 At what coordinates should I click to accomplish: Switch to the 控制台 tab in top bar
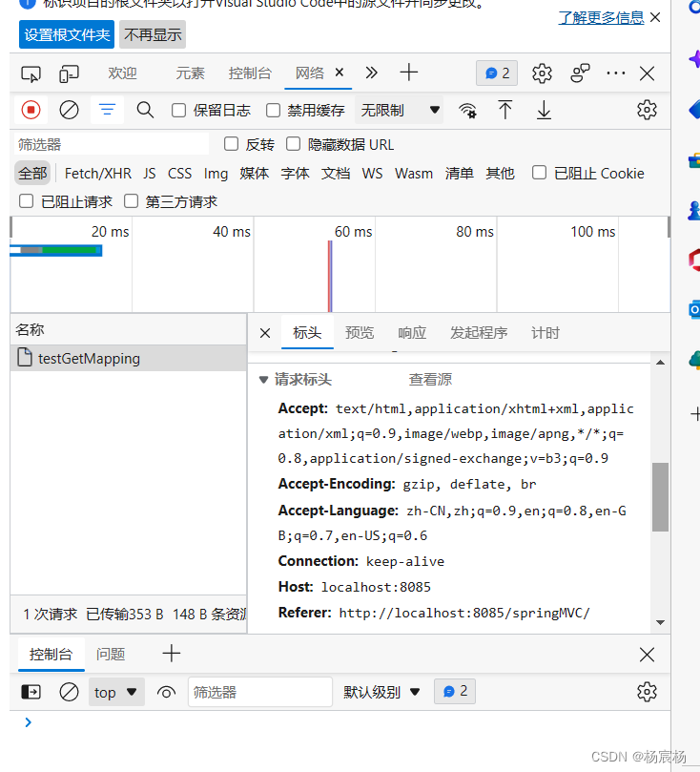click(x=250, y=73)
